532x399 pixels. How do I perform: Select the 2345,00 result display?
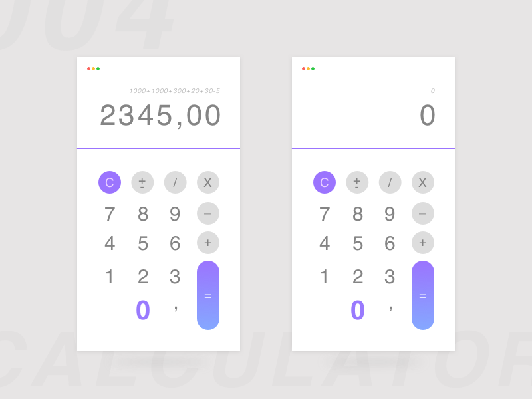pyautogui.click(x=162, y=115)
